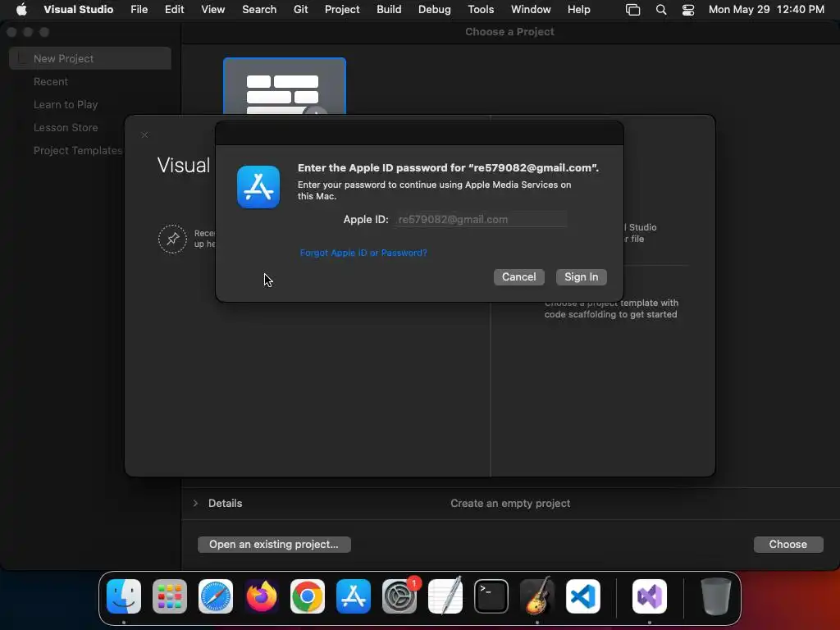Open Terminal from the dock

(491, 596)
